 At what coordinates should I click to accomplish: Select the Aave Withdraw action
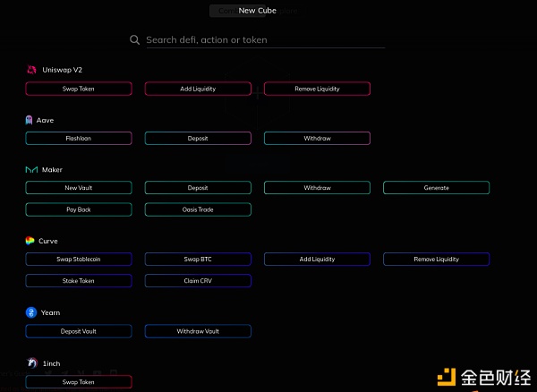coord(317,139)
